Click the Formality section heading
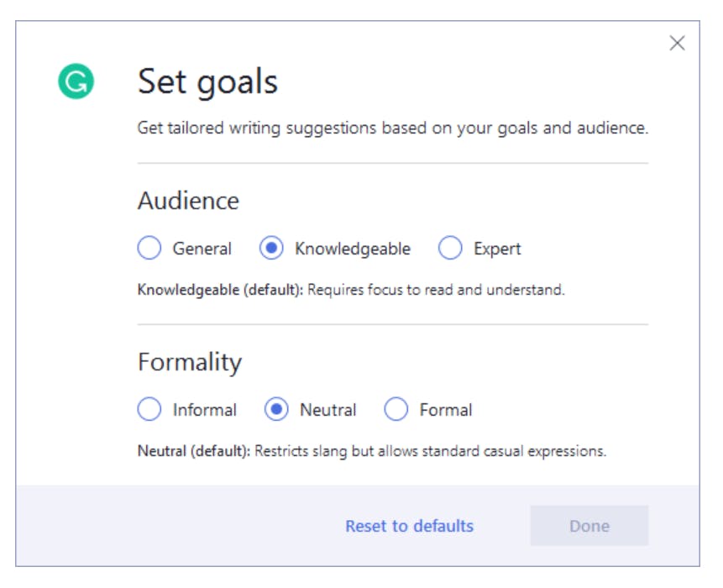Screen dimensions: 723x588 tap(190, 362)
